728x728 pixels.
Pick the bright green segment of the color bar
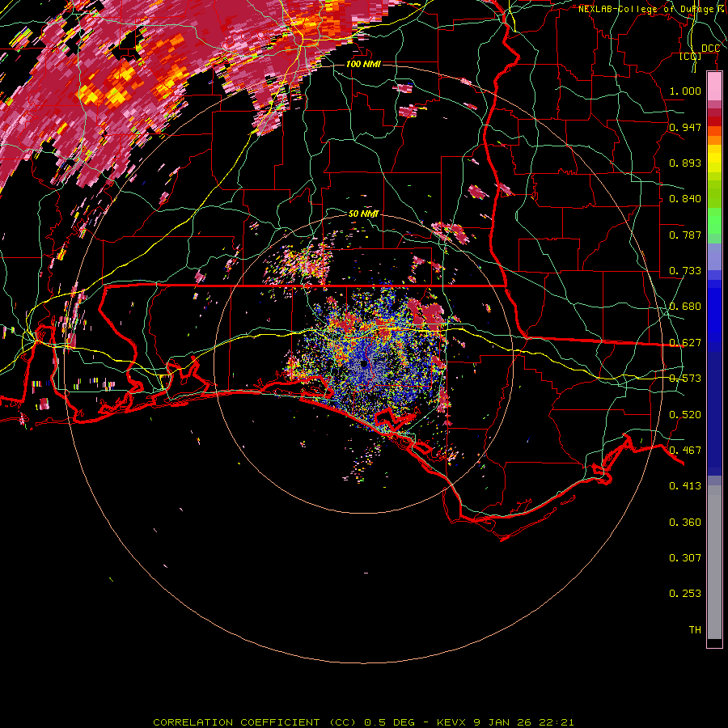[x=714, y=221]
